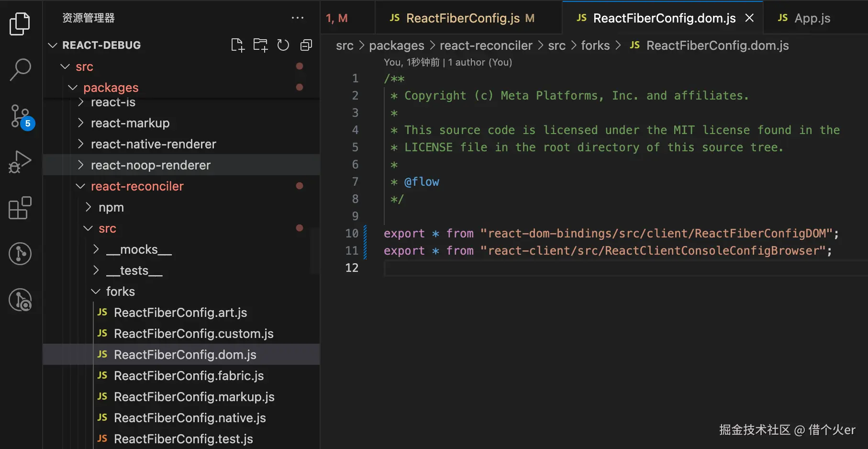Open the Extensions view icon

(20, 208)
